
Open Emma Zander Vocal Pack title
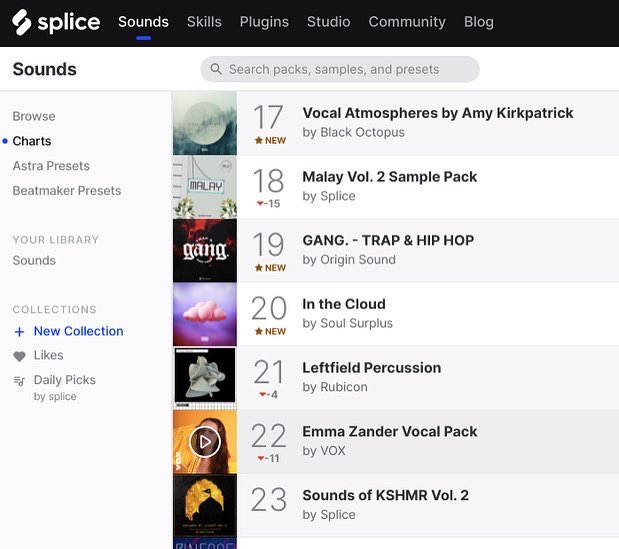point(390,431)
